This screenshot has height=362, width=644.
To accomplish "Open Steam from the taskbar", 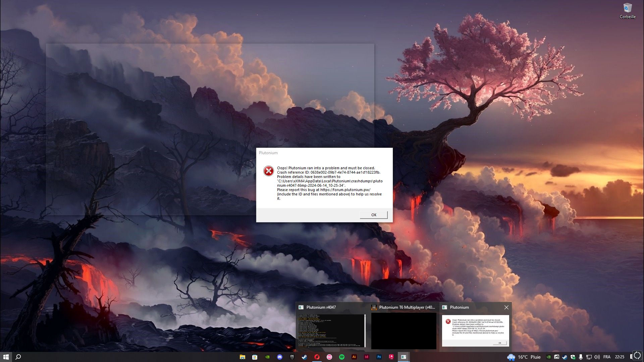I will (304, 357).
